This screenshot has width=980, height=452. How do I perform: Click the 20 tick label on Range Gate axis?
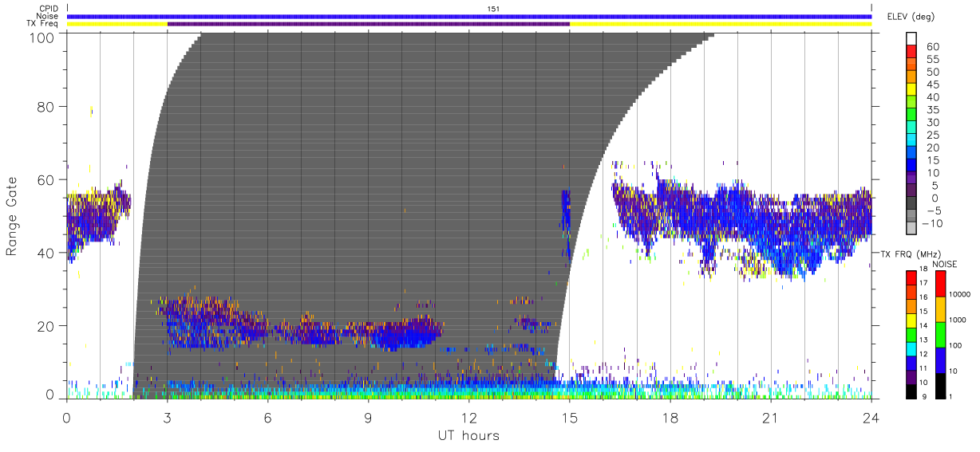(45, 326)
